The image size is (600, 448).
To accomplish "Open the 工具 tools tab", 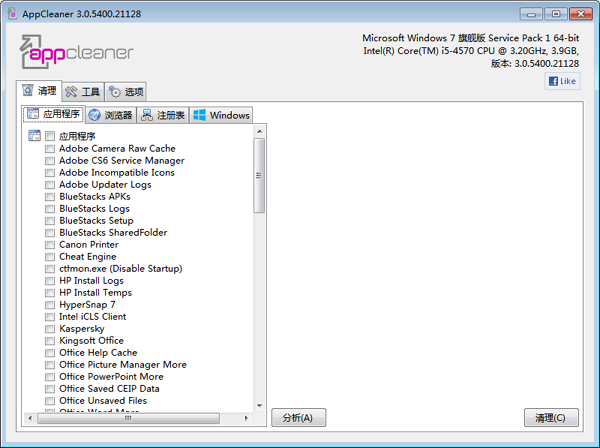I will 83,92.
